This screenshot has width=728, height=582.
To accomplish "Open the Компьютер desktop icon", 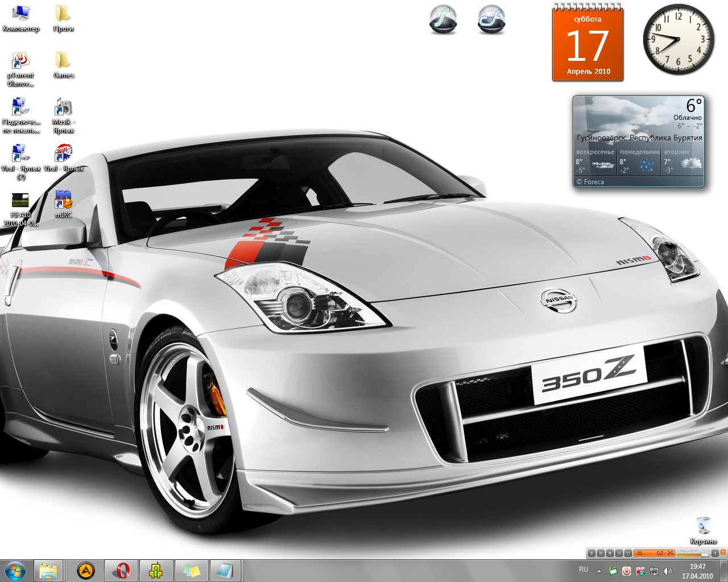I will (x=20, y=14).
